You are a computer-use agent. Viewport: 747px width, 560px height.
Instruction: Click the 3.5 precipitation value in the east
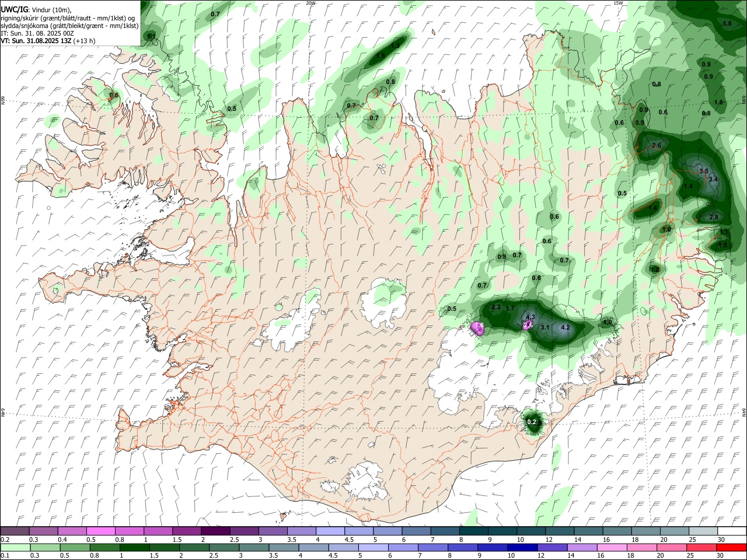point(704,171)
